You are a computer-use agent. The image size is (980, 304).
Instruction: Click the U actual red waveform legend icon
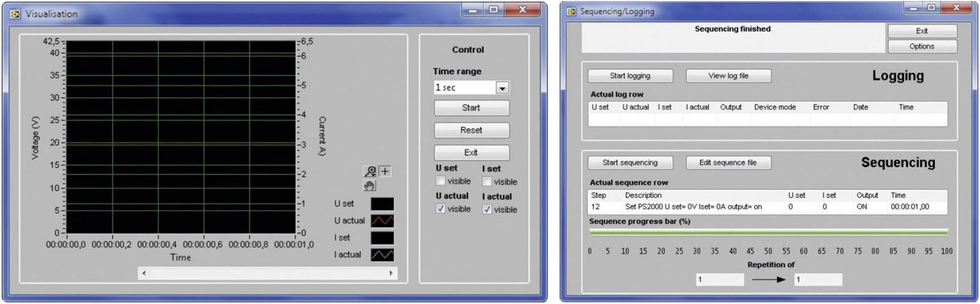(382, 221)
